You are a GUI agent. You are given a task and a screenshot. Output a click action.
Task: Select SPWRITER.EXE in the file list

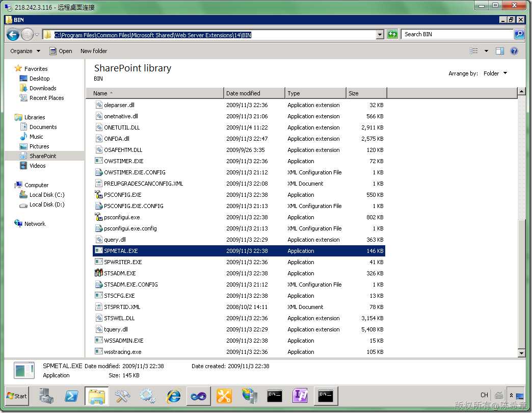pos(239,262)
